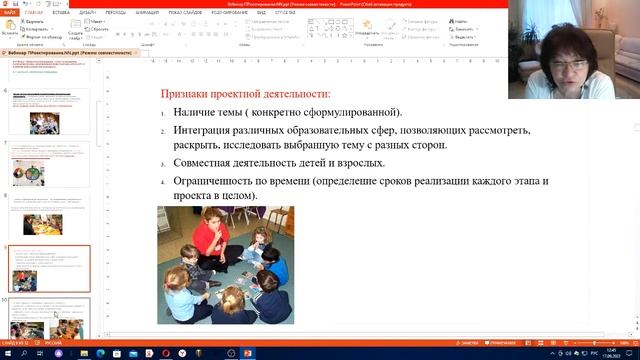Click Создать слайд new slide icon
The width and height of the screenshot is (640, 360).
[76, 24]
